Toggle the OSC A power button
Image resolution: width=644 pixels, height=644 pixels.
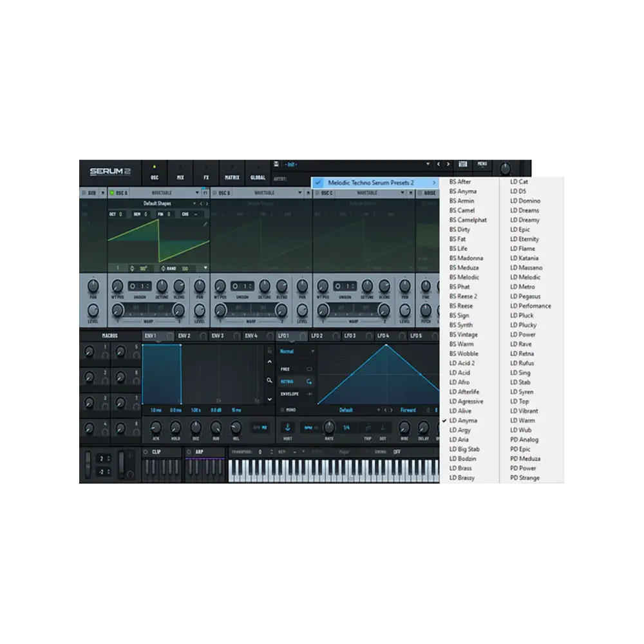tap(111, 193)
